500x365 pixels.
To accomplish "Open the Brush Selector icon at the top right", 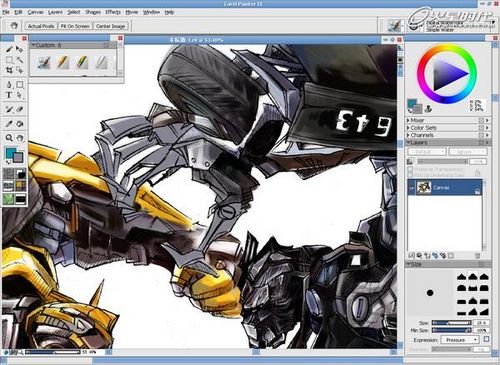I will tap(394, 25).
